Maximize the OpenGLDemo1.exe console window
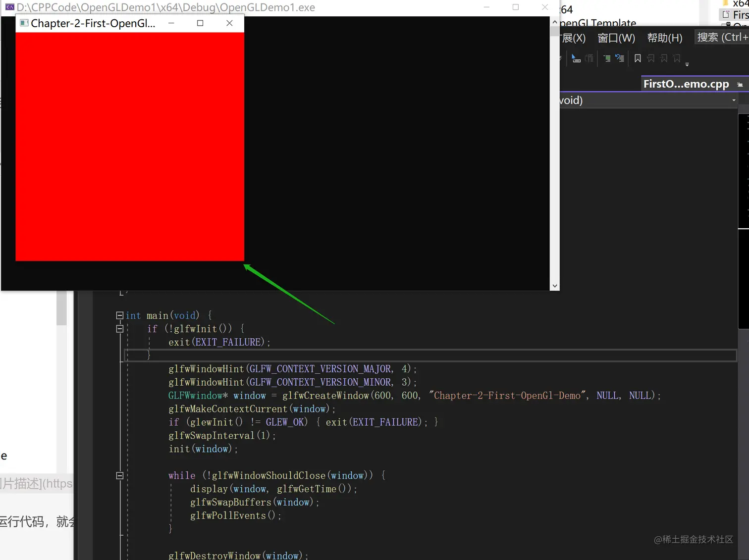The width and height of the screenshot is (749, 560). point(516,7)
